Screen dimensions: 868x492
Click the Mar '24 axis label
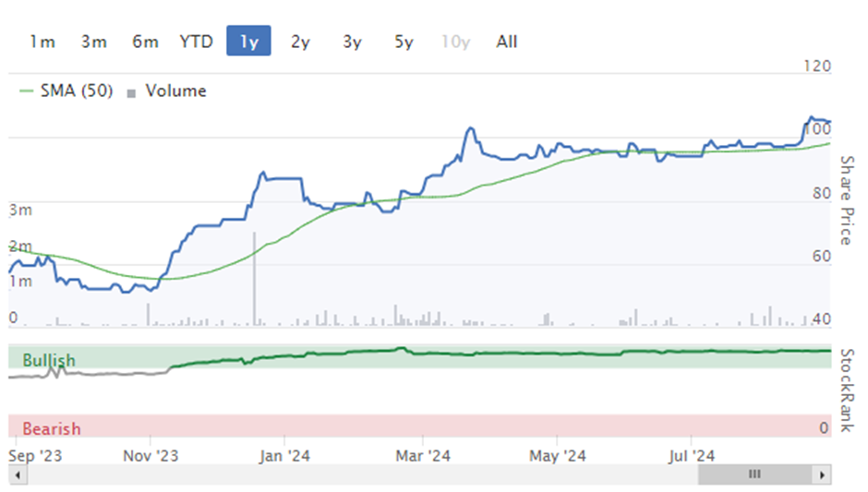pyautogui.click(x=423, y=456)
